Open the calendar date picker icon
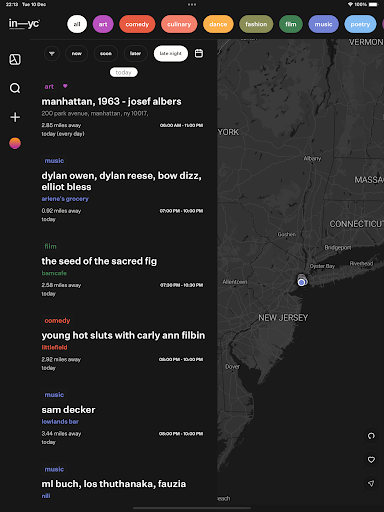The image size is (384, 512). (199, 53)
